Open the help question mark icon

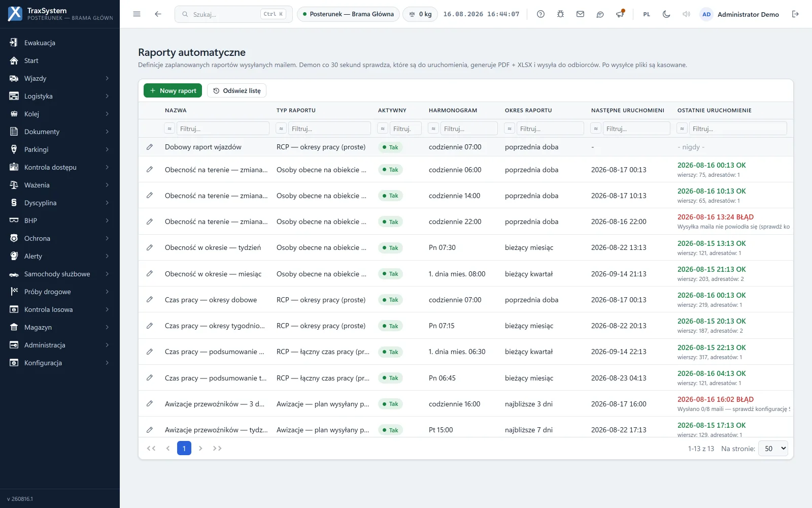[x=540, y=14]
